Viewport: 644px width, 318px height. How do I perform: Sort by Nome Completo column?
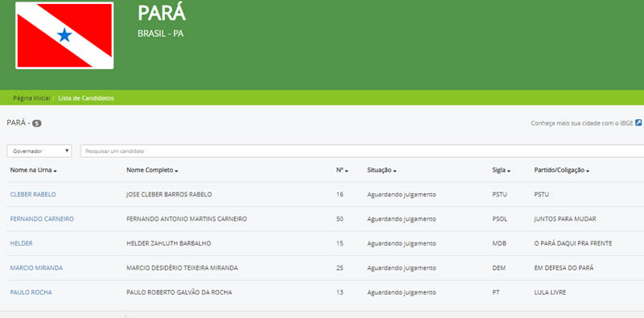152,170
